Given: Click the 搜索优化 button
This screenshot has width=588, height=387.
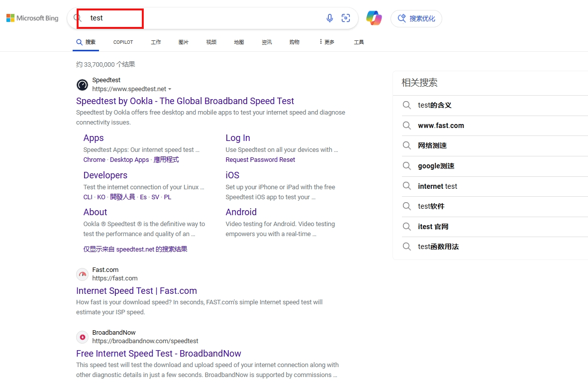Looking at the screenshot, I should (x=416, y=18).
